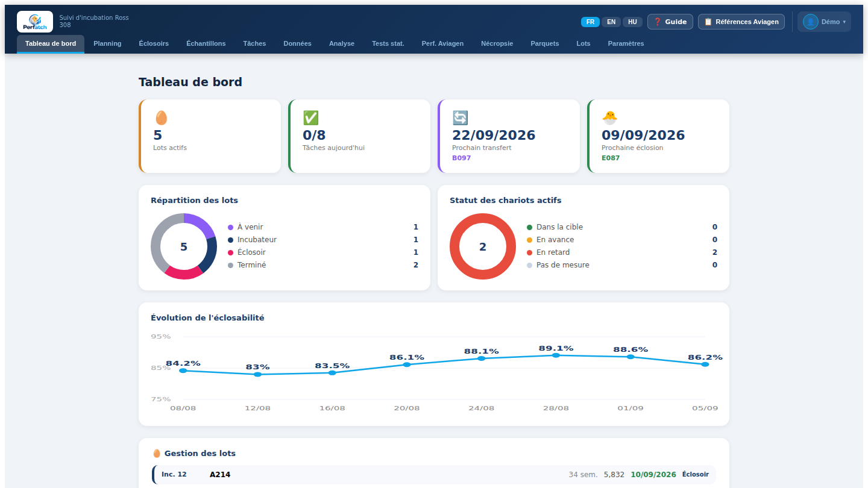
Task: Open the Parquets tab
Action: [545, 43]
